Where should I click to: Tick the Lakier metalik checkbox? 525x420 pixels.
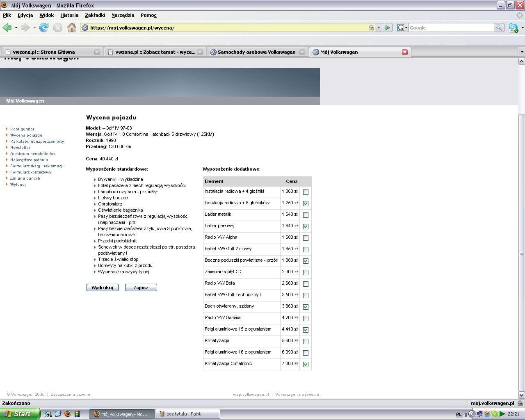pyautogui.click(x=306, y=215)
